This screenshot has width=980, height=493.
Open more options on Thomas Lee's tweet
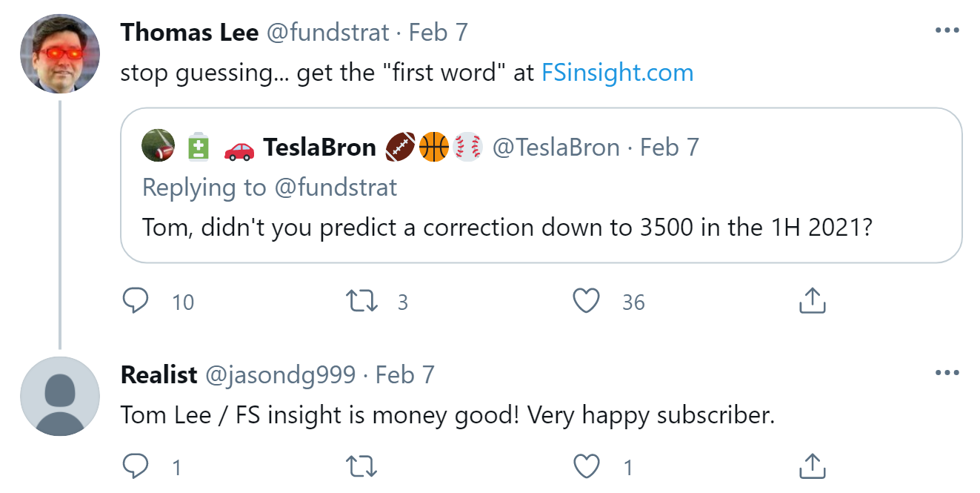(x=947, y=31)
